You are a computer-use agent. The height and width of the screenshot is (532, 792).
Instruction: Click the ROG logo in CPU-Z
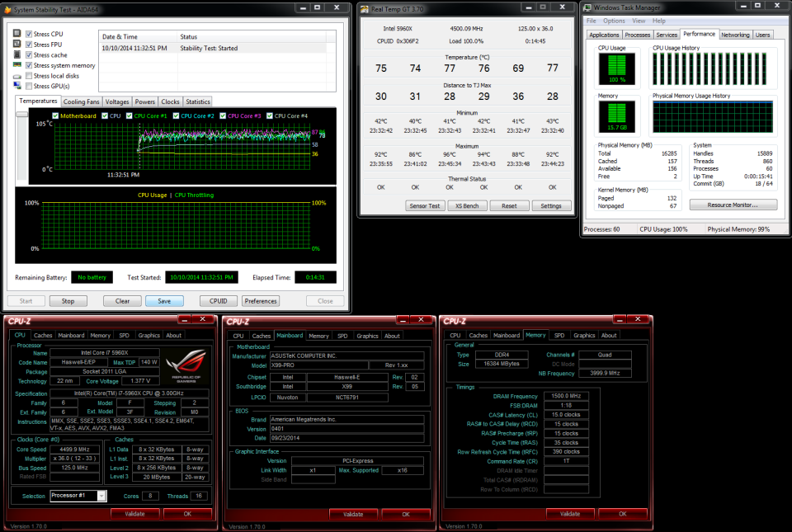click(x=186, y=366)
